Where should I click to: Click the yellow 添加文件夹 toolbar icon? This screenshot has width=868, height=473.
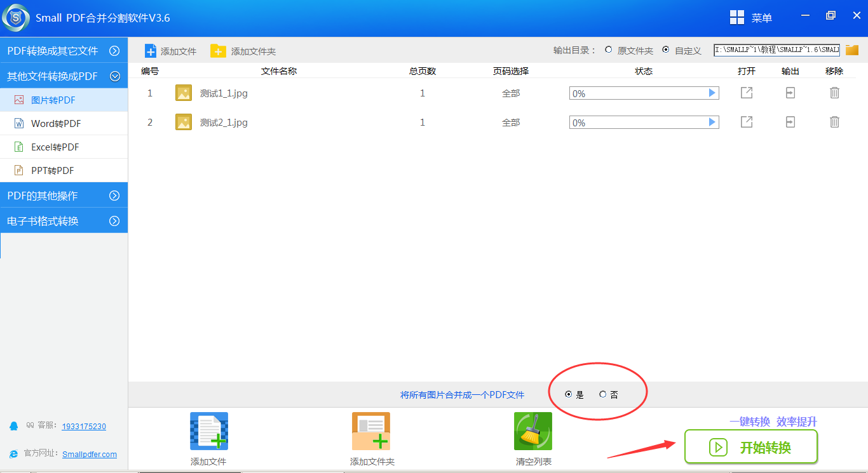point(218,51)
